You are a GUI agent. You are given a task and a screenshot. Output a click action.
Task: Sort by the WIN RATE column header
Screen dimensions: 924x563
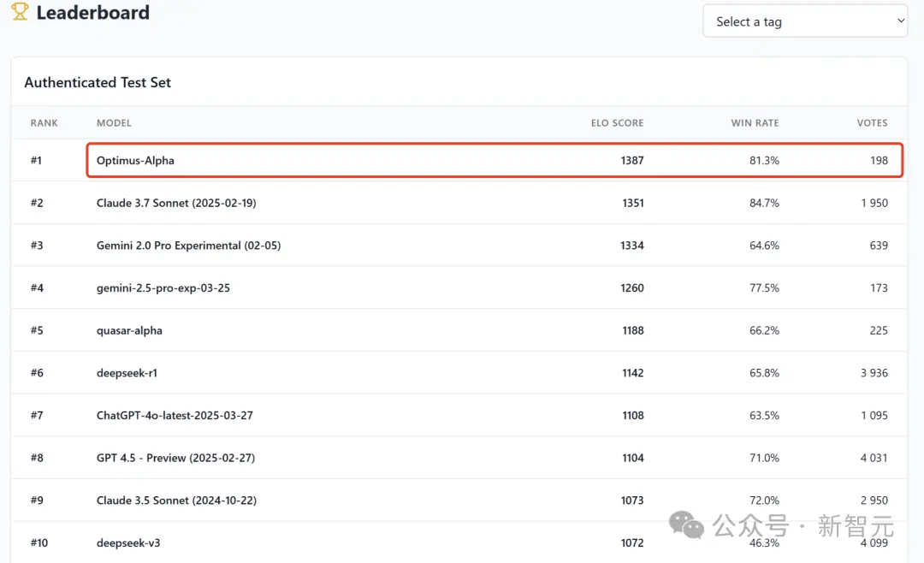[x=755, y=123]
